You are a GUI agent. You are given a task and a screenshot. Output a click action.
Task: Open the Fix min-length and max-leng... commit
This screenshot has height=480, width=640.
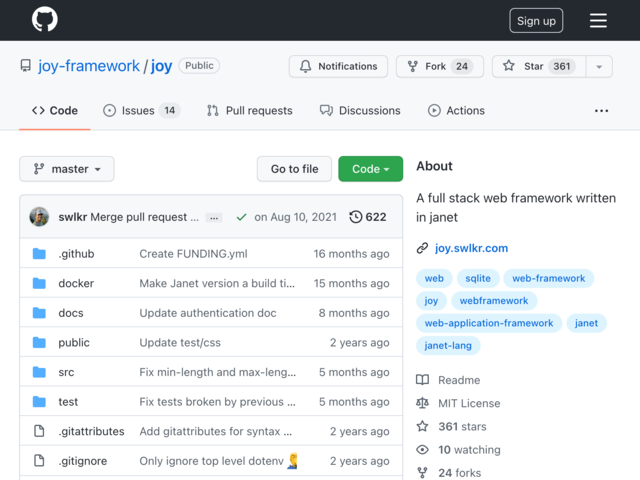[x=218, y=372]
